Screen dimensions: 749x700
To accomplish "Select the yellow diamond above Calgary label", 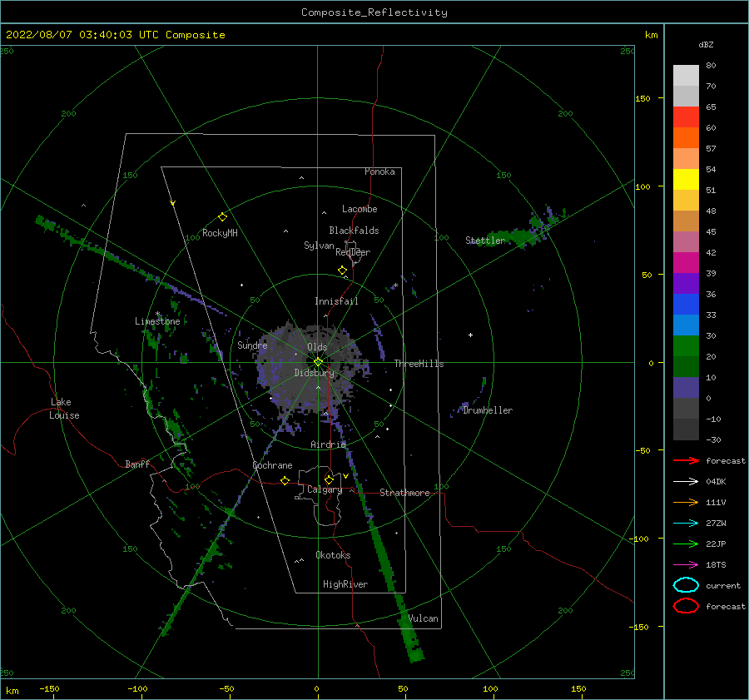I will pyautogui.click(x=329, y=479).
